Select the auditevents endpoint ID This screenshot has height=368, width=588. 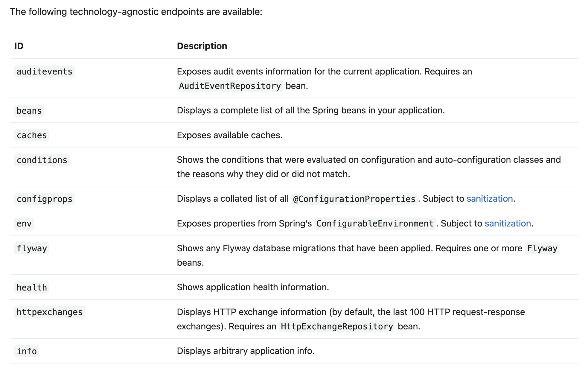(44, 72)
